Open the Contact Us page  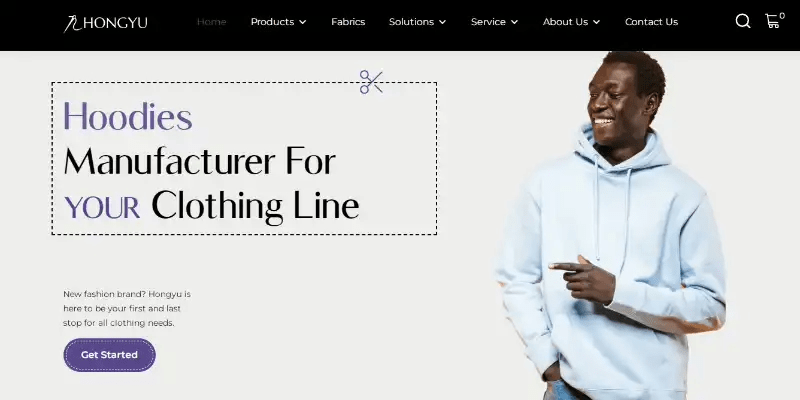(x=652, y=22)
